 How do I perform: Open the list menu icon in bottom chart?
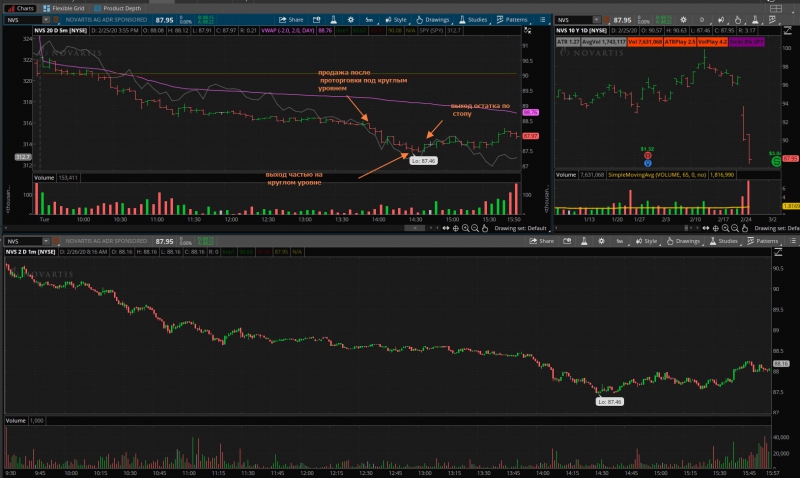click(793, 241)
